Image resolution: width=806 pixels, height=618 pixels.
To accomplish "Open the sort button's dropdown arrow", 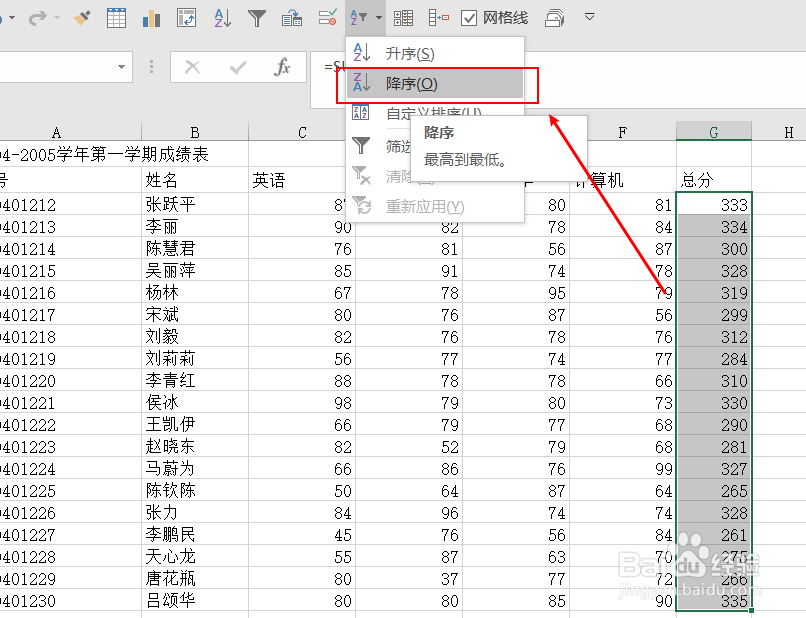I will (378, 17).
